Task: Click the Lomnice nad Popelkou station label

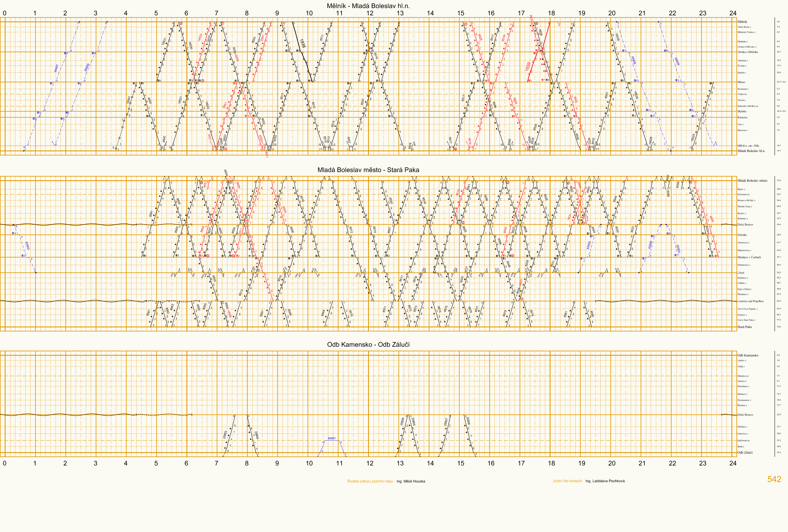Action: tap(750, 301)
